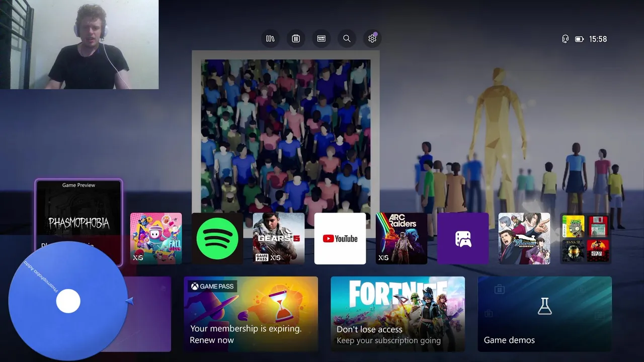
Task: Open the Microsoft Store icon
Action: [x=296, y=39]
